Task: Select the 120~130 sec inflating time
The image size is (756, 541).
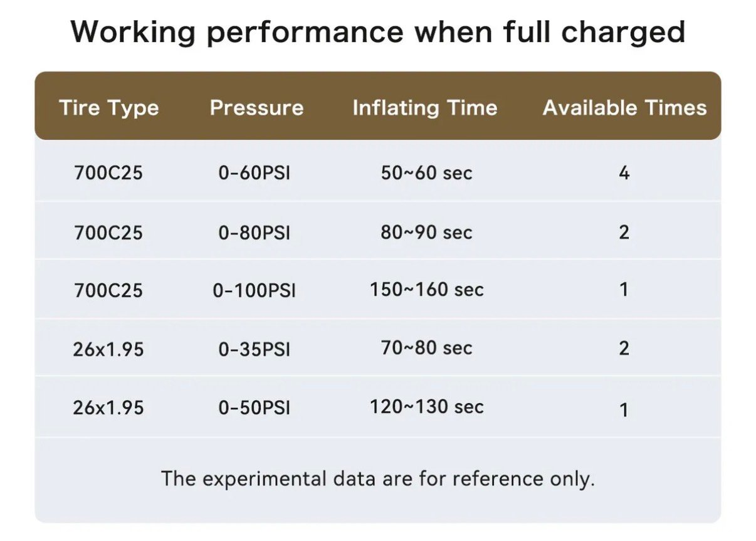Action: pyautogui.click(x=426, y=407)
